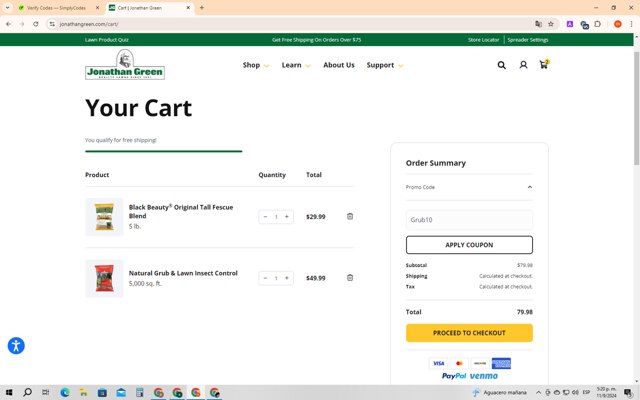Viewport: 640px width, 400px height.
Task: Open taskbar search magnifier
Action: [27, 393]
